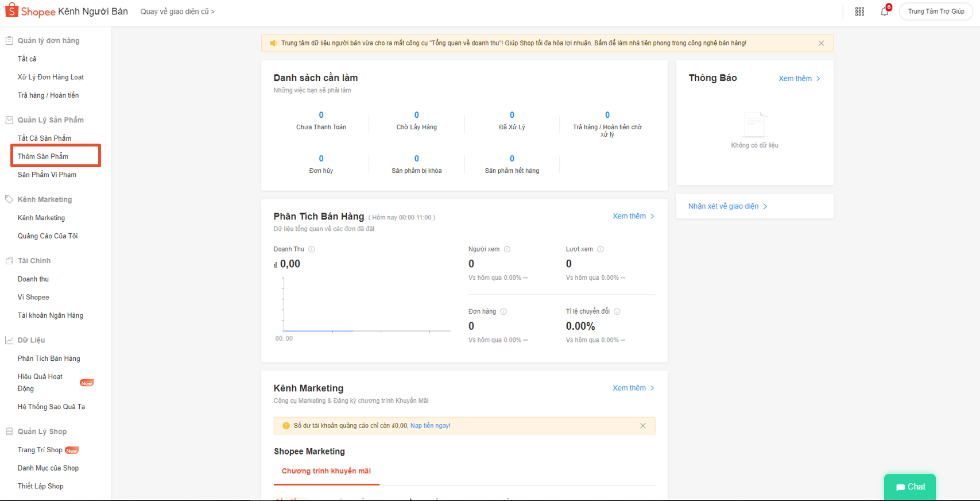
Task: Open Chờ Lấy Hàng count
Action: (417, 115)
